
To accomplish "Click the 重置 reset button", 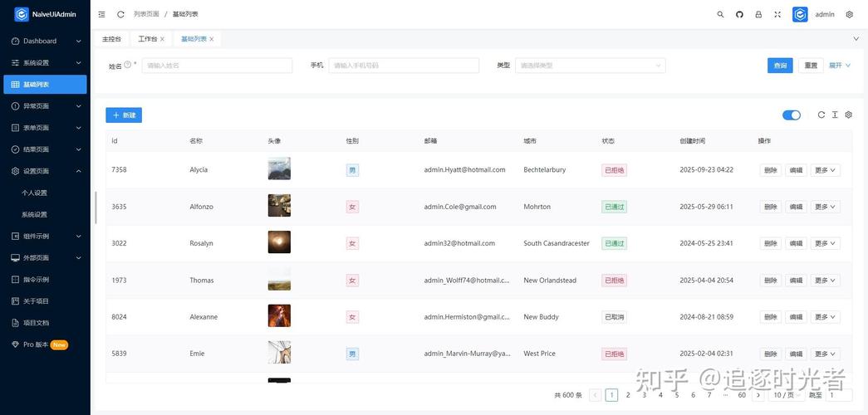I will pyautogui.click(x=811, y=66).
